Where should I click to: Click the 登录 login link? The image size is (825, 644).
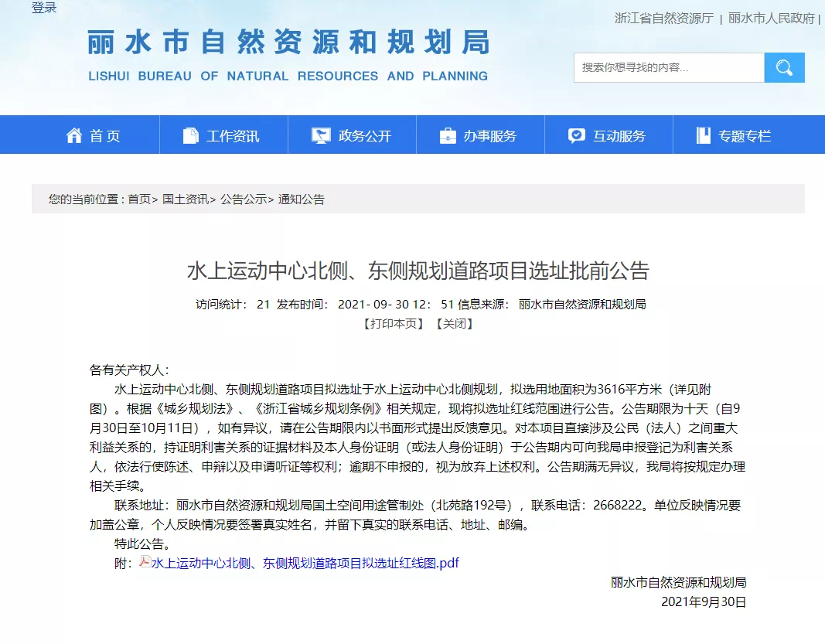click(x=44, y=8)
